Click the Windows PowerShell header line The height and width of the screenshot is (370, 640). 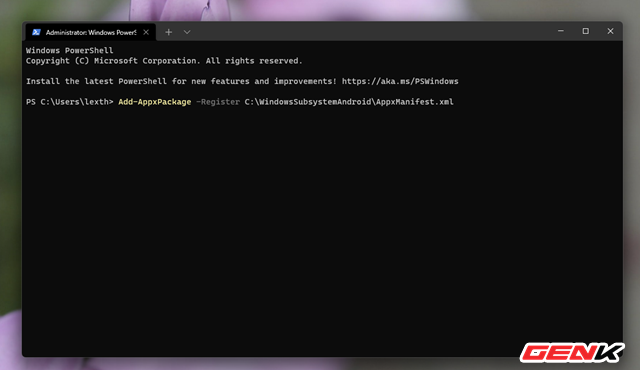coord(69,51)
